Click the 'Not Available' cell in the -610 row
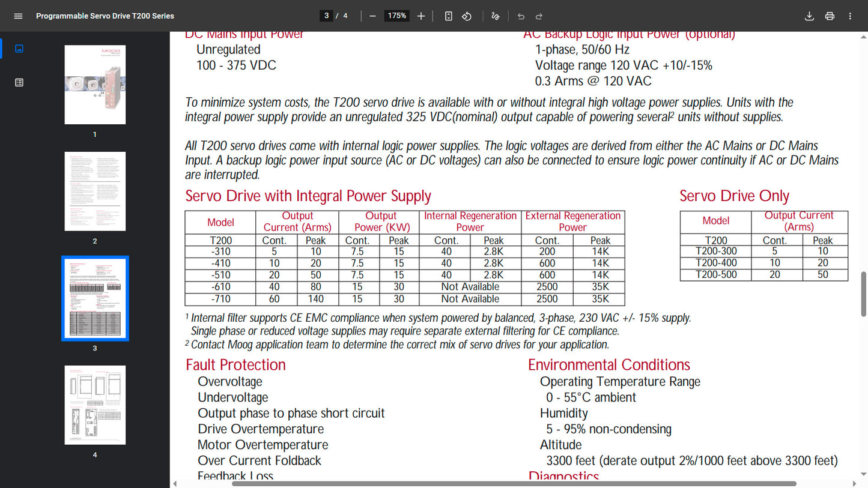The image size is (868, 488). [x=470, y=287]
